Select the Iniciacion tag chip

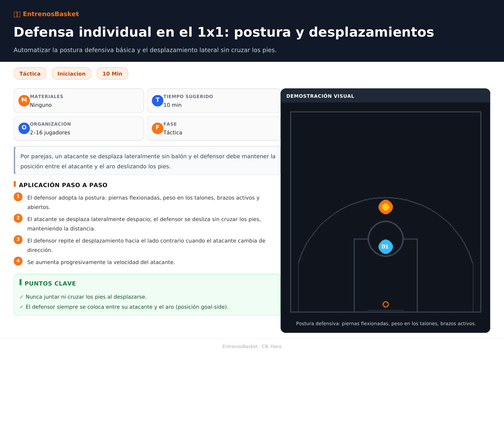pyautogui.click(x=72, y=74)
